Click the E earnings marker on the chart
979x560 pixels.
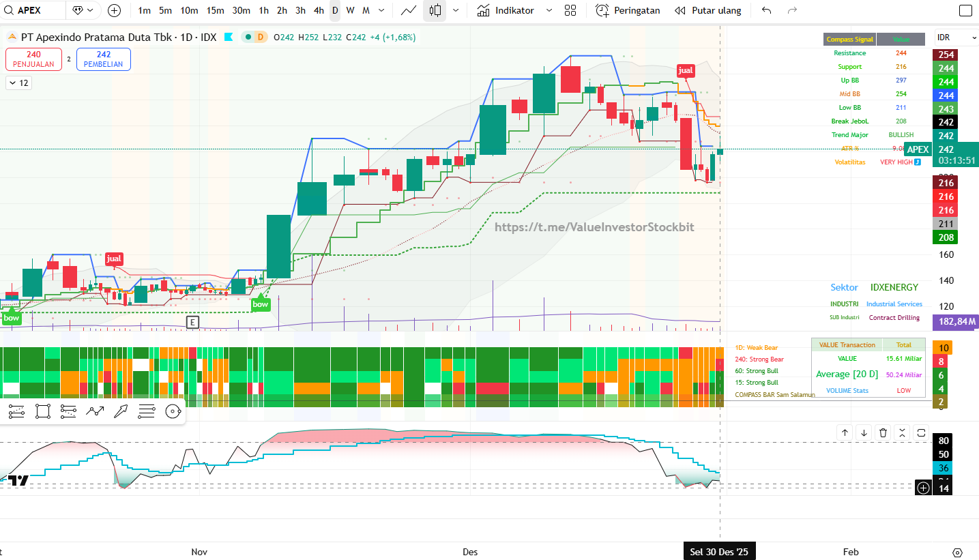pyautogui.click(x=193, y=322)
